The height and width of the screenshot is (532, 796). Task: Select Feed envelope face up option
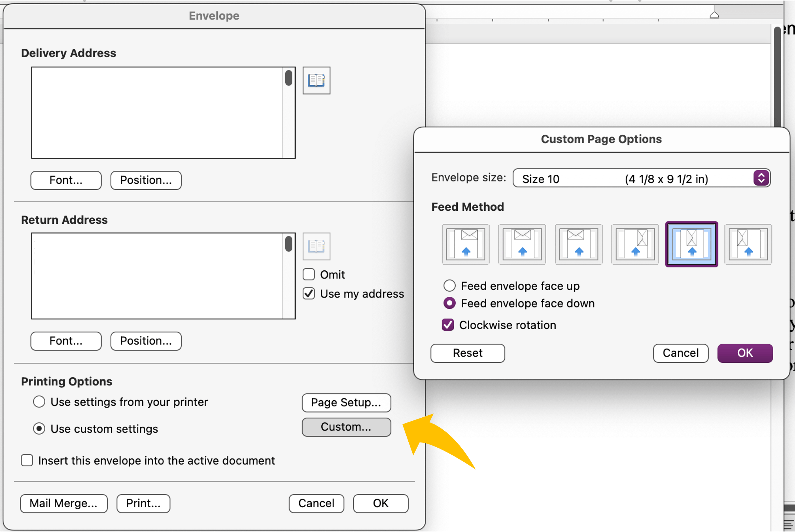coord(449,286)
